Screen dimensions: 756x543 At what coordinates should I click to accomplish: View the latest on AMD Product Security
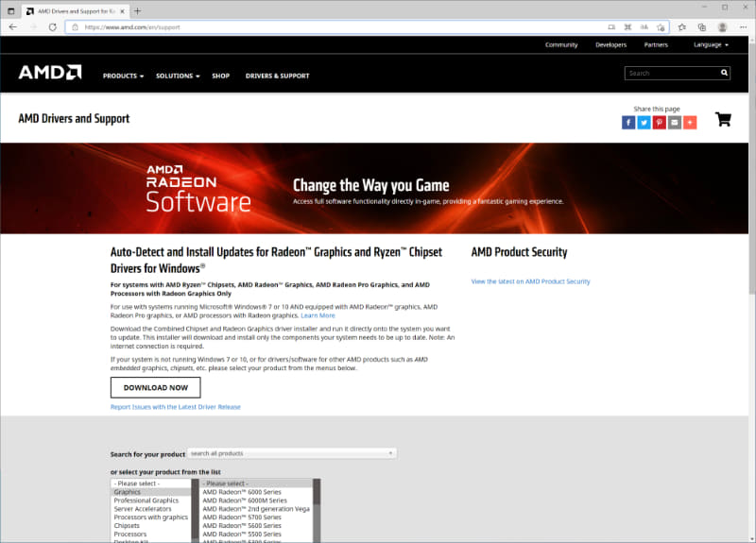click(530, 281)
